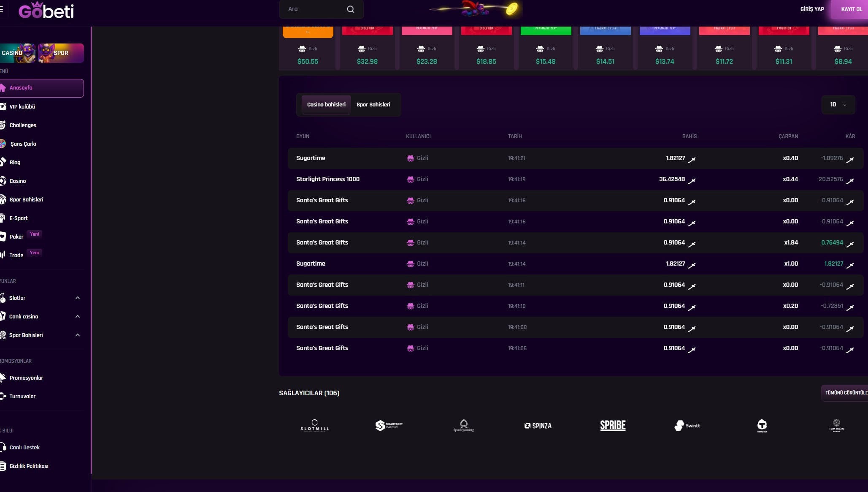Collapse the Canlı casino section

click(x=77, y=316)
